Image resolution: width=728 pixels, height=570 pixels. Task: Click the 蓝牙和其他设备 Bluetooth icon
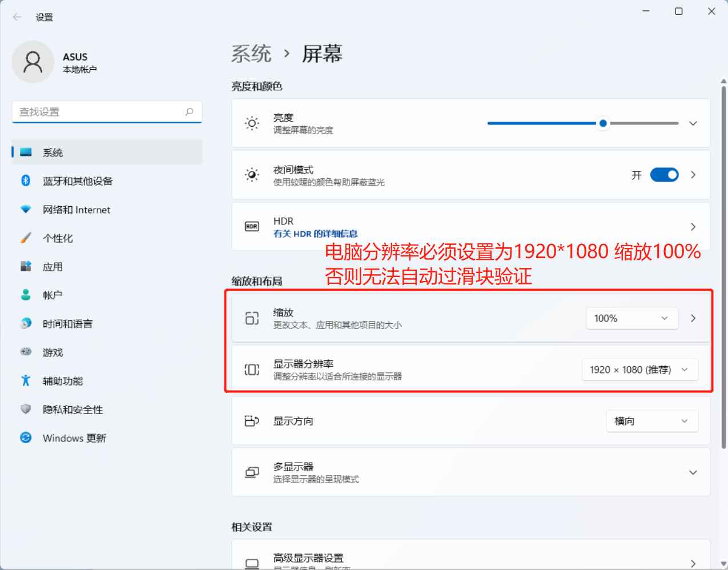[x=26, y=181]
